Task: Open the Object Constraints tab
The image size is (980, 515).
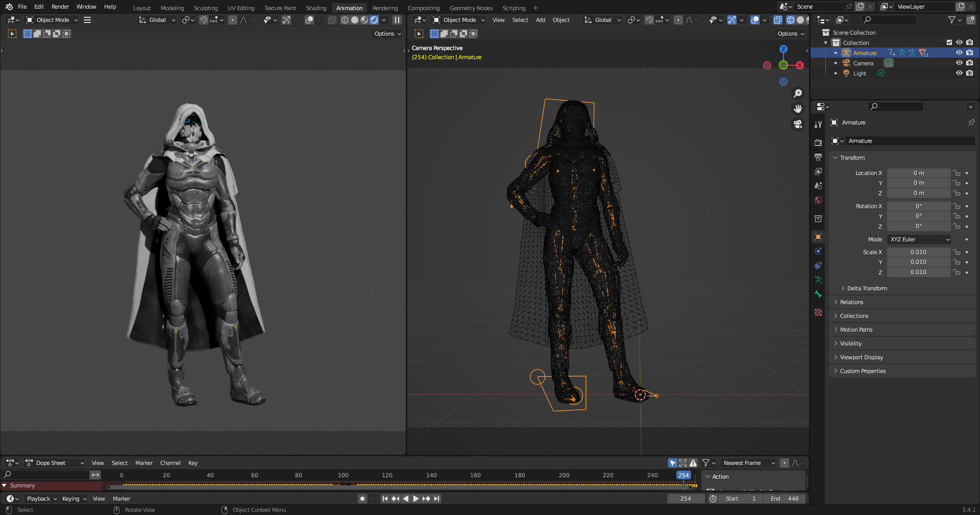Action: (x=818, y=265)
